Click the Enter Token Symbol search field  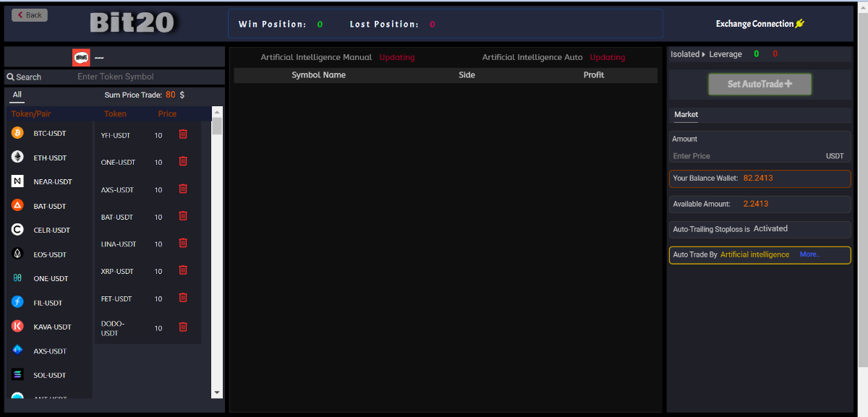coord(145,77)
